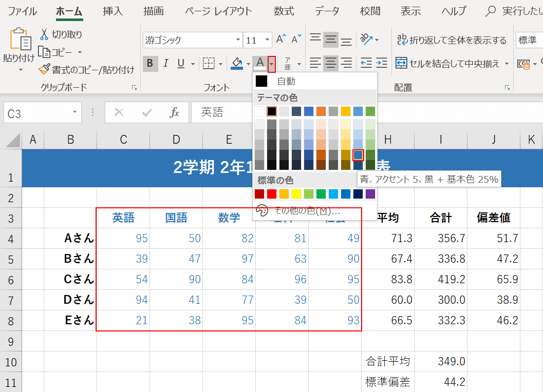
Task: Click the phonetic guide (ア亜) icon
Action: pos(288,63)
